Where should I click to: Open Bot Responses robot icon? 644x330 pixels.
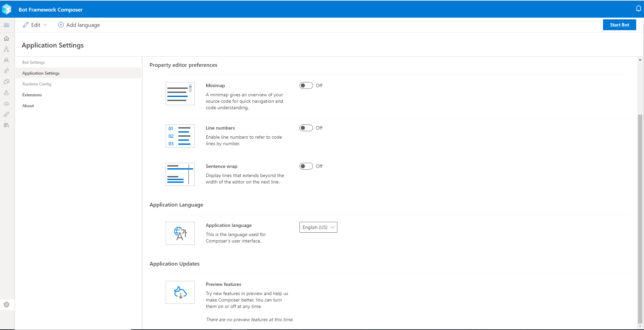6,60
